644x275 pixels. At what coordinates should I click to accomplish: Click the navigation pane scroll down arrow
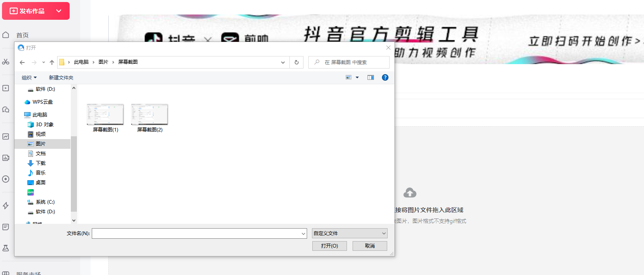click(x=74, y=220)
